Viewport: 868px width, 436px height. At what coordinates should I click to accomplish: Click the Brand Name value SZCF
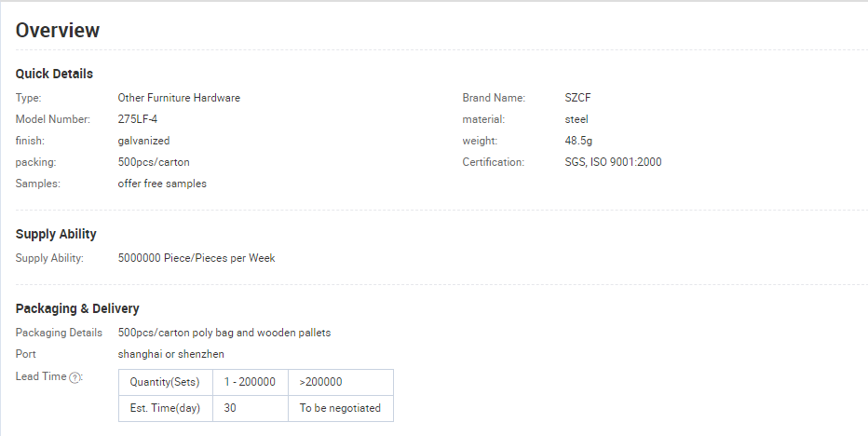pyautogui.click(x=578, y=98)
